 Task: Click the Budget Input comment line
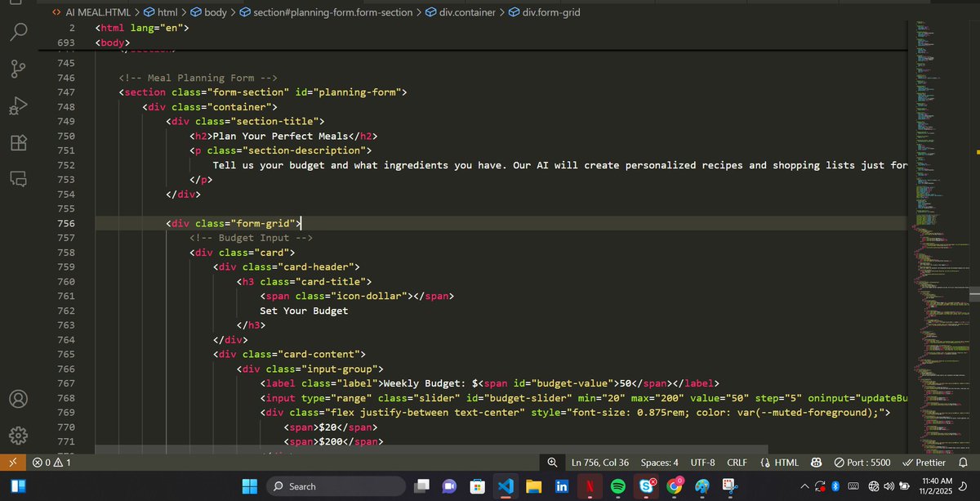click(252, 238)
